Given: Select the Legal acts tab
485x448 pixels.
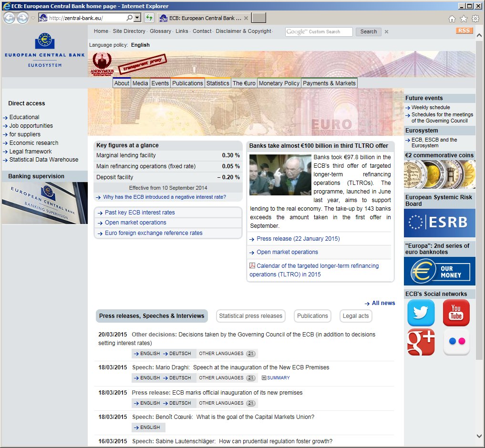Looking at the screenshot, I should (356, 316).
